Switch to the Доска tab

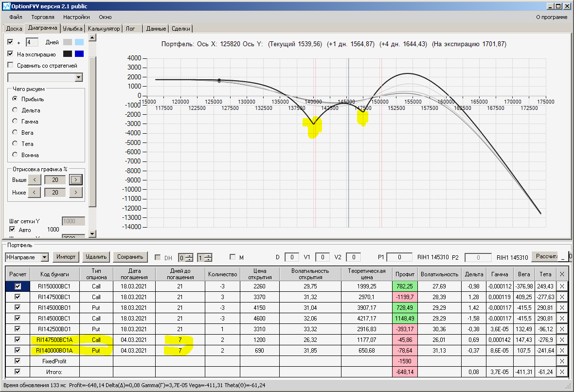(x=14, y=29)
